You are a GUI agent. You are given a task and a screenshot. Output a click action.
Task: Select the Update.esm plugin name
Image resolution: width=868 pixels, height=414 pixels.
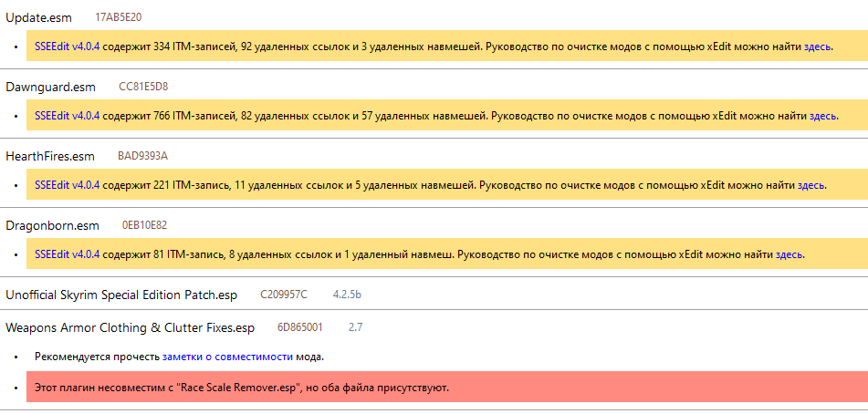(41, 17)
